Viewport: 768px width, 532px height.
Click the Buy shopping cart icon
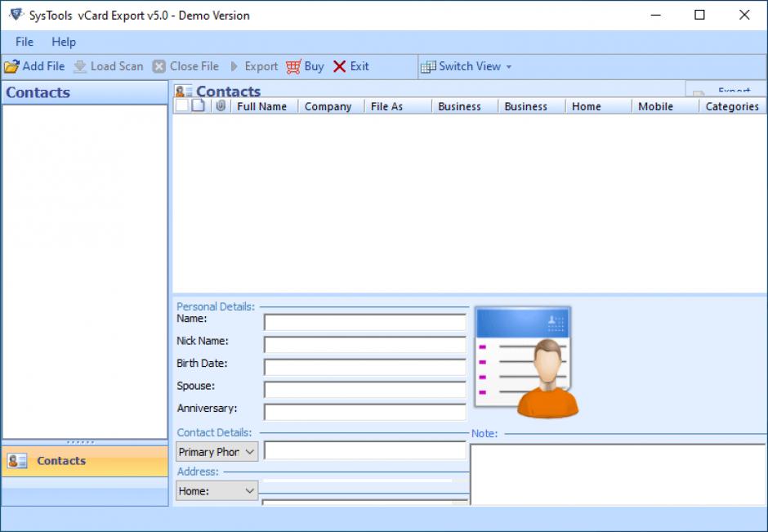pos(293,66)
